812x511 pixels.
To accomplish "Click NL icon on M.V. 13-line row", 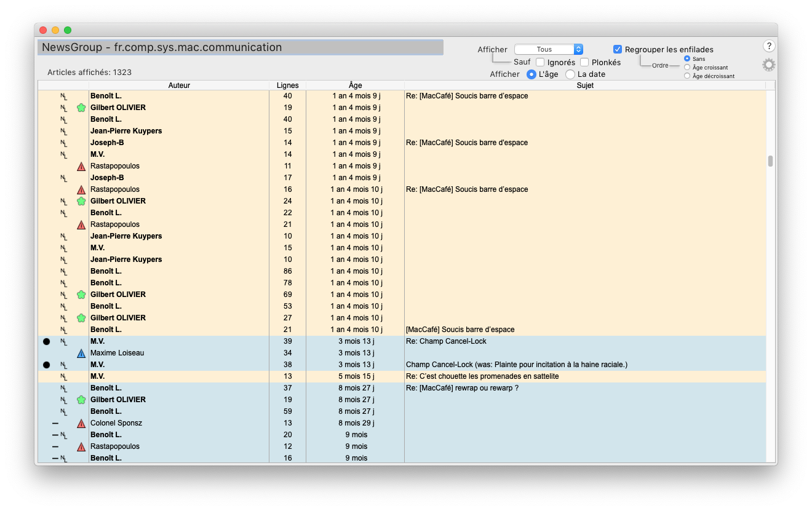I will click(63, 376).
